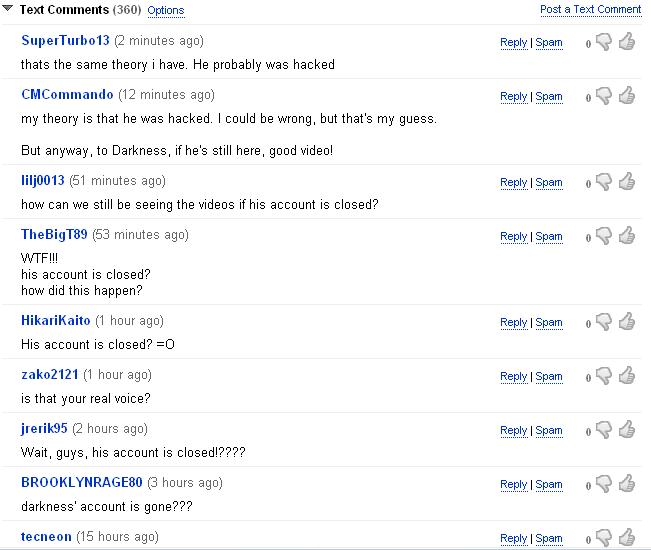Open SuperTurbo13's user profile

(66, 41)
